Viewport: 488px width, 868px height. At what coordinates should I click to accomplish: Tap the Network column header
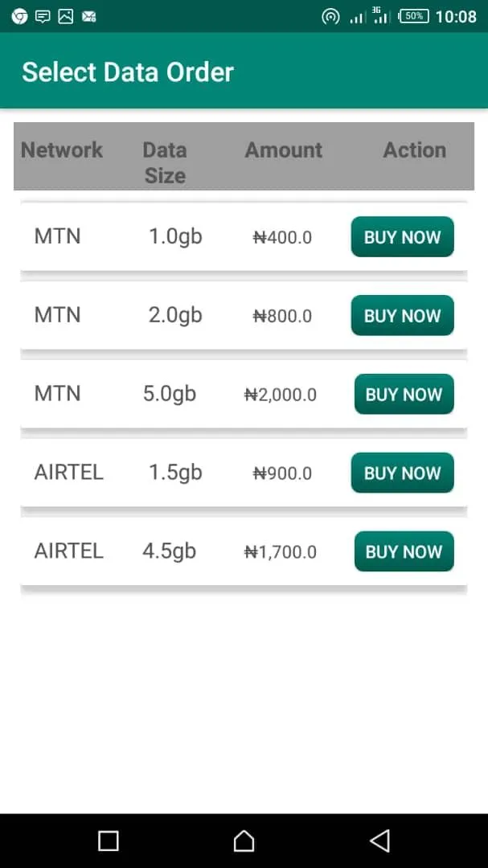pyautogui.click(x=62, y=150)
